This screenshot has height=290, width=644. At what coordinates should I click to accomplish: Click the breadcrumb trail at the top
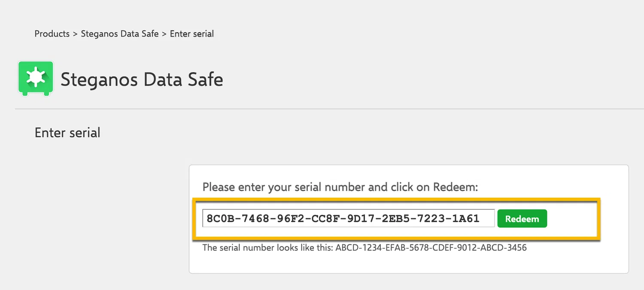[124, 34]
